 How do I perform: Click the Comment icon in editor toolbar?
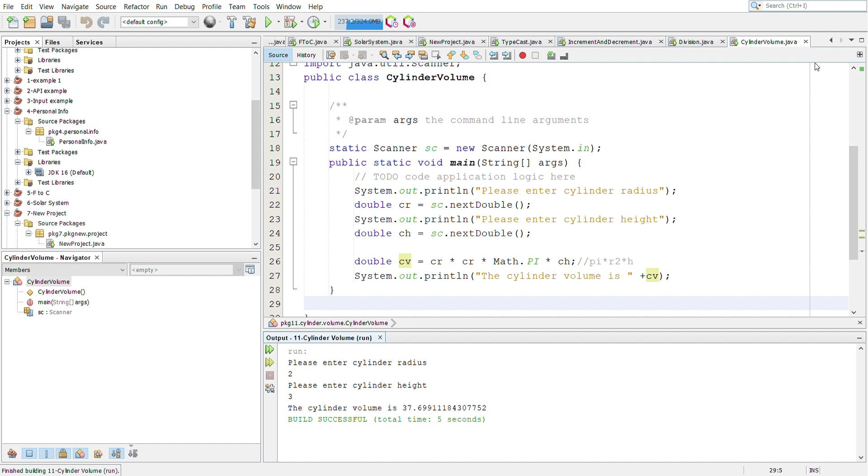pos(551,55)
